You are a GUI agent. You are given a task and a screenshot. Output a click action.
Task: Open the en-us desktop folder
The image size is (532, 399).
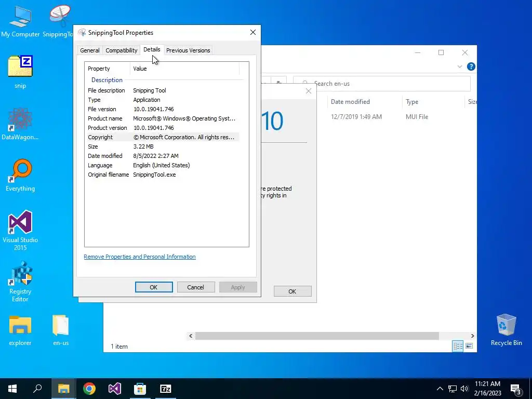pyautogui.click(x=61, y=330)
